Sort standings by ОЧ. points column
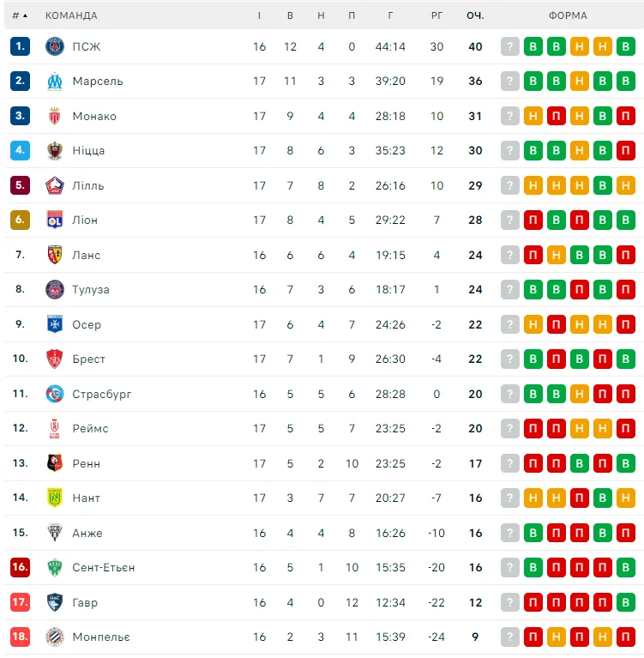Image resolution: width=644 pixels, height=658 pixels. 475,15
